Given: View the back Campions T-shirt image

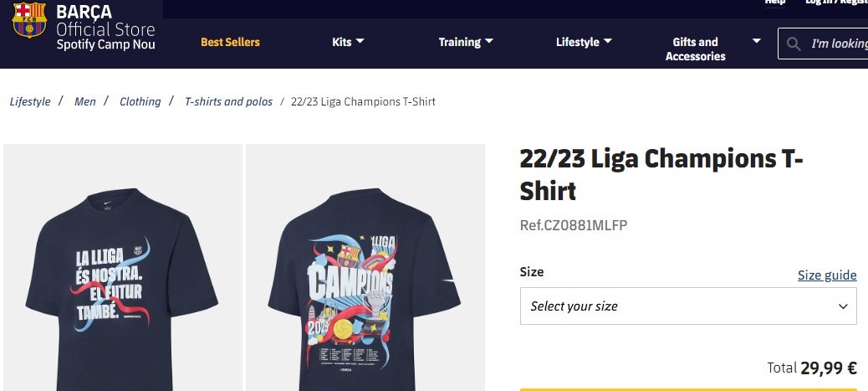Looking at the screenshot, I should click(365, 267).
